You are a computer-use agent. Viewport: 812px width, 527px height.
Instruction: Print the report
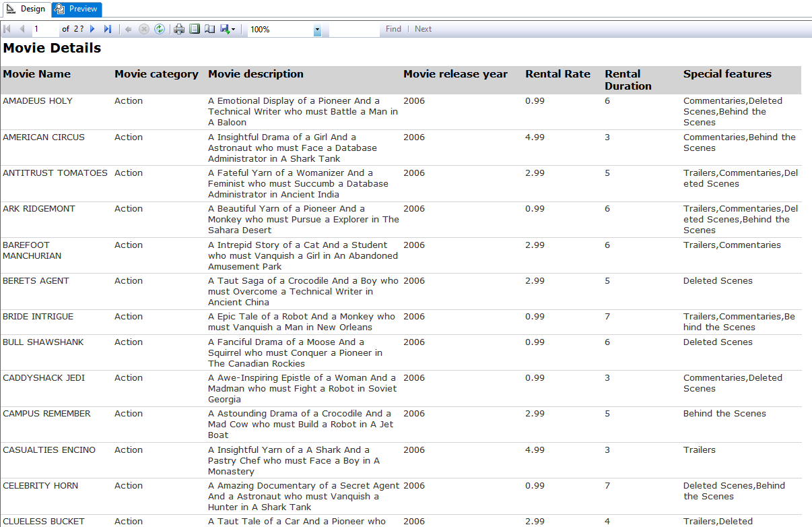pos(179,29)
